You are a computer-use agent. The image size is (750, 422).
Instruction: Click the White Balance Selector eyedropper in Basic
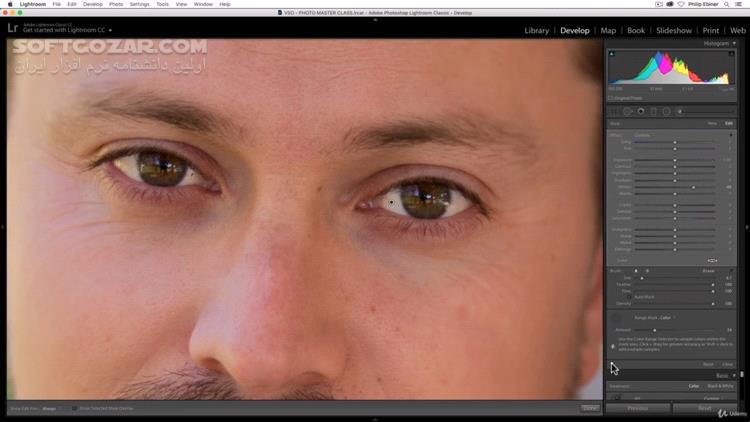[x=617, y=397]
